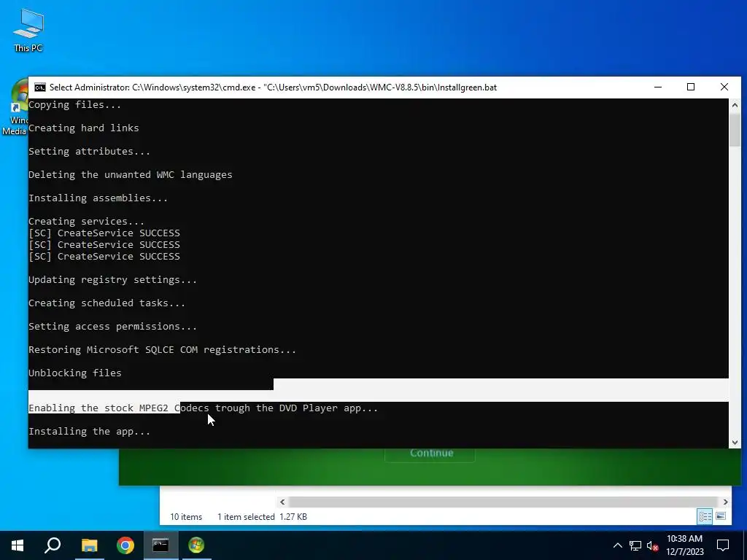This screenshot has width=747, height=560.
Task: Click the muted volume tray icon
Action: coord(653,545)
